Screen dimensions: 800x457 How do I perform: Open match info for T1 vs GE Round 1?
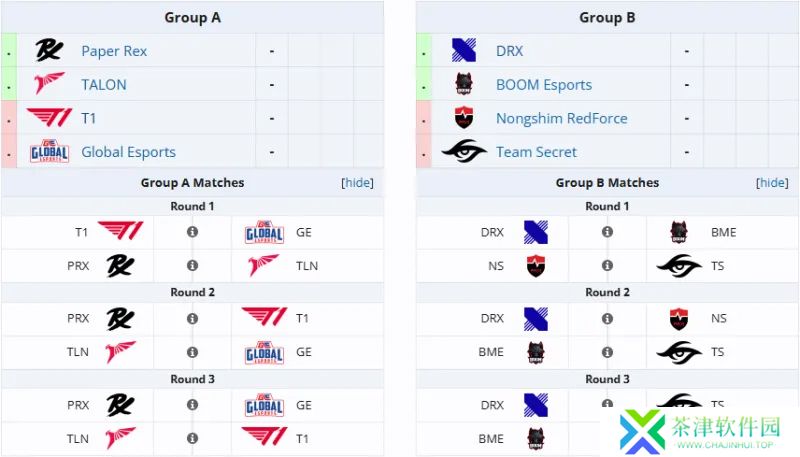click(192, 232)
